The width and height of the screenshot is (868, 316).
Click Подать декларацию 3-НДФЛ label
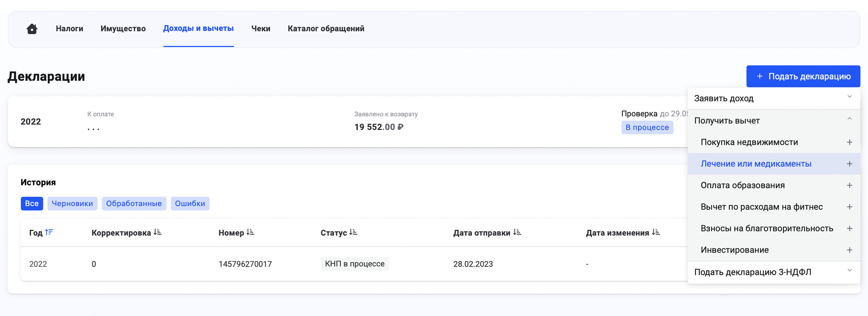point(753,272)
